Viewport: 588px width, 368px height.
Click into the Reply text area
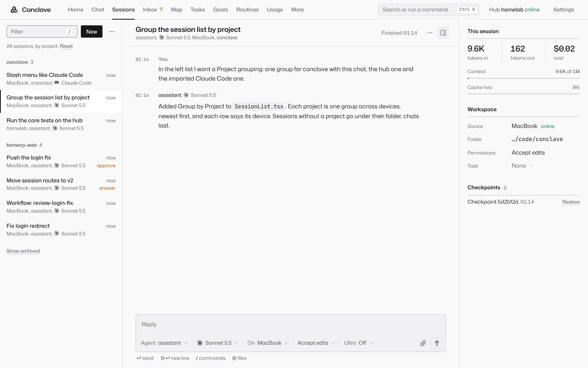[x=290, y=324]
